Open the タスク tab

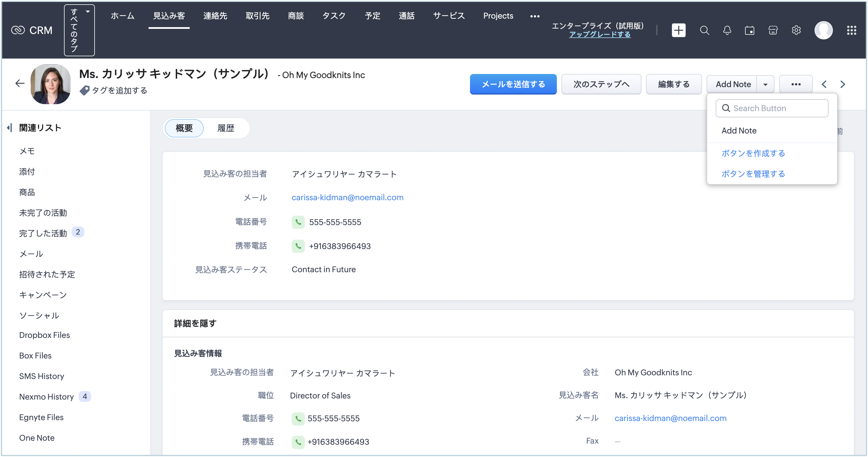pyautogui.click(x=334, y=16)
